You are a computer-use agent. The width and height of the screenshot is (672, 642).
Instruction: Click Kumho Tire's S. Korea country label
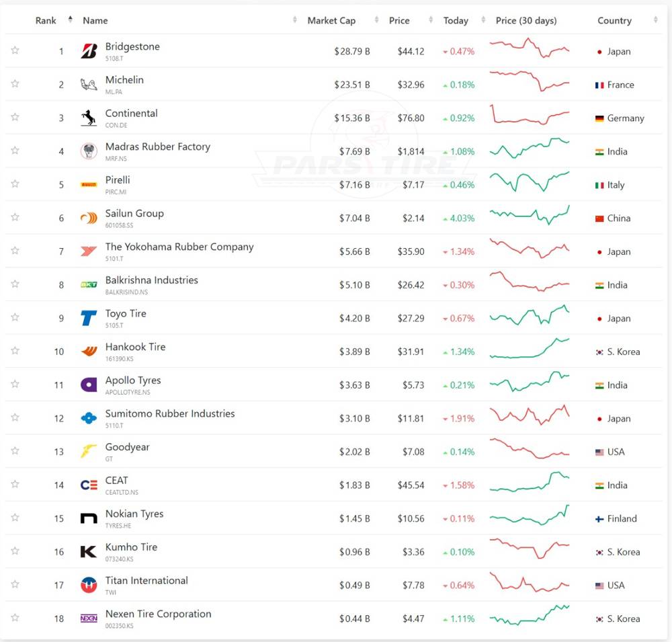point(624,552)
